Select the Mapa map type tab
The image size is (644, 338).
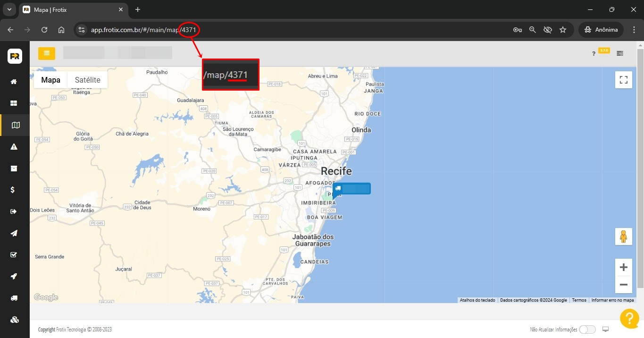pyautogui.click(x=50, y=80)
